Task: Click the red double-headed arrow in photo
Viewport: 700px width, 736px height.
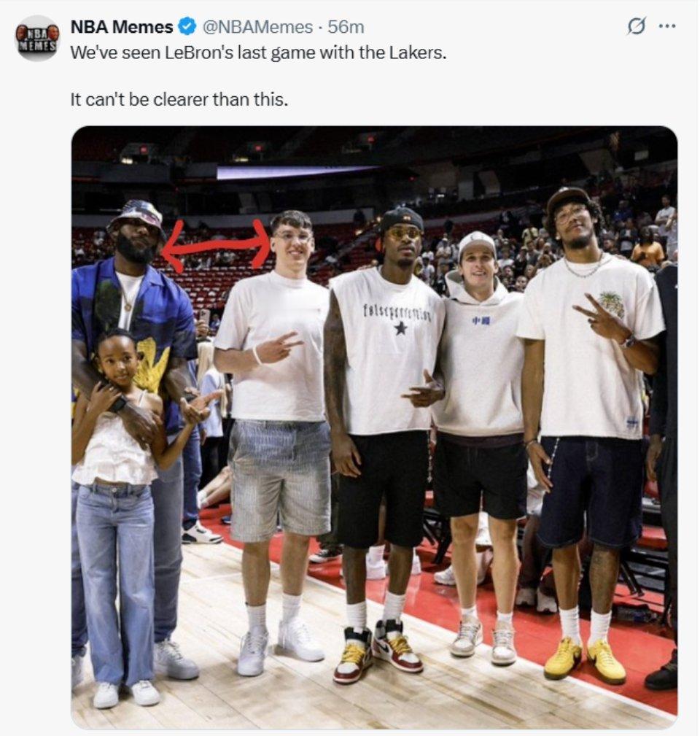Action: point(217,245)
